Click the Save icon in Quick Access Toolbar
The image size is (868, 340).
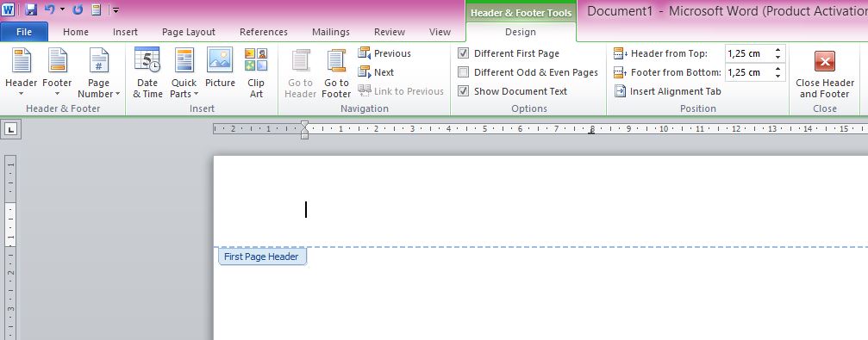coord(31,9)
